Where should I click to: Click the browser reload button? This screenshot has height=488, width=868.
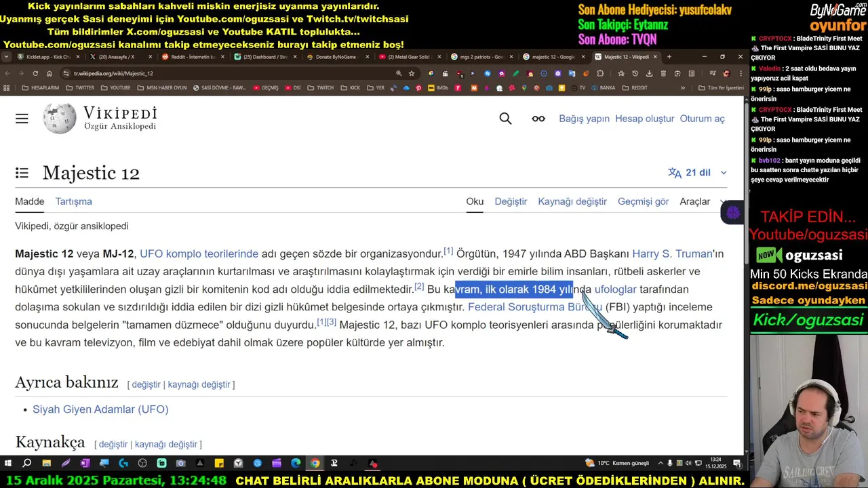tap(35, 73)
